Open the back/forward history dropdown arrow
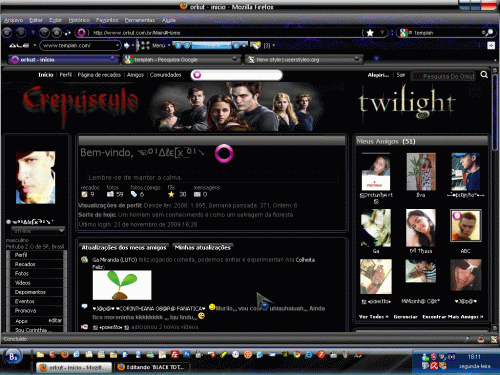Image resolution: width=500 pixels, height=375 pixels. click(x=33, y=32)
